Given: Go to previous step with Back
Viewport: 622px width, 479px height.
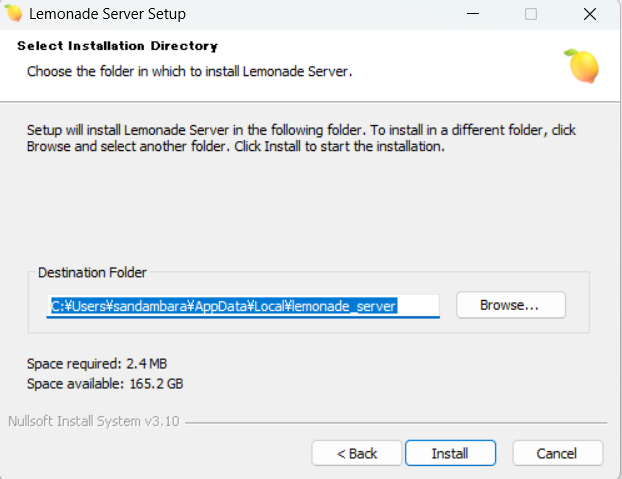Looking at the screenshot, I should pyautogui.click(x=357, y=453).
